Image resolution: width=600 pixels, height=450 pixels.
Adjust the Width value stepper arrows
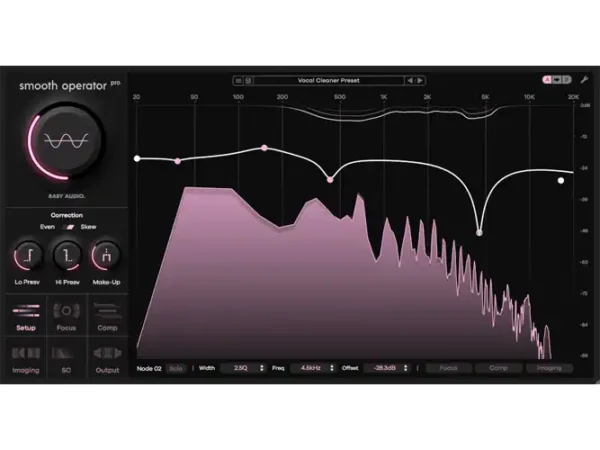tap(262, 368)
